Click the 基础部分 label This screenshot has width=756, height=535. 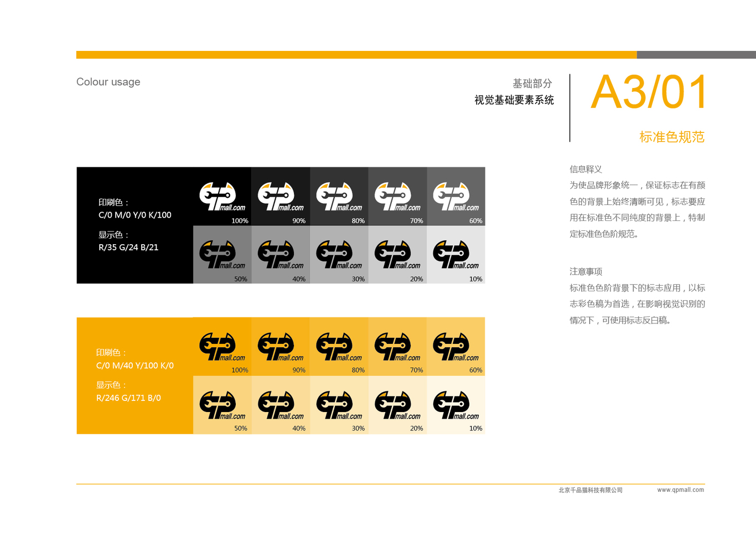coord(532,84)
